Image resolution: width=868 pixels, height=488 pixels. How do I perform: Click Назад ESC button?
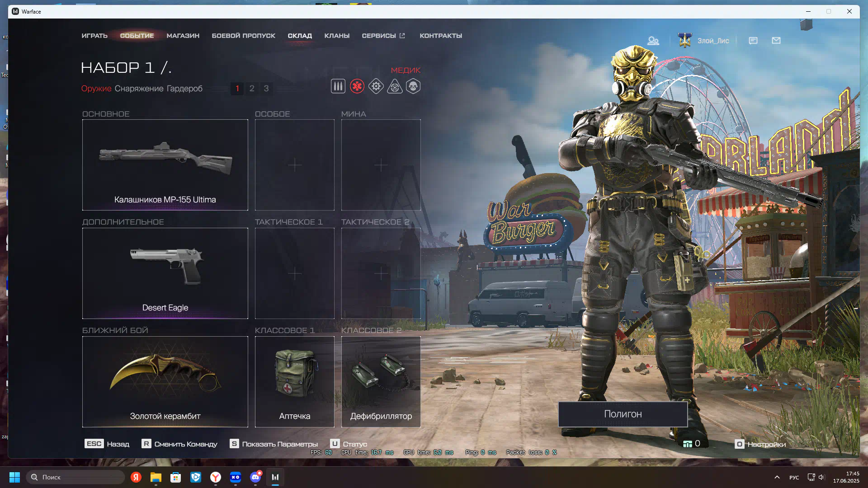[x=107, y=444]
